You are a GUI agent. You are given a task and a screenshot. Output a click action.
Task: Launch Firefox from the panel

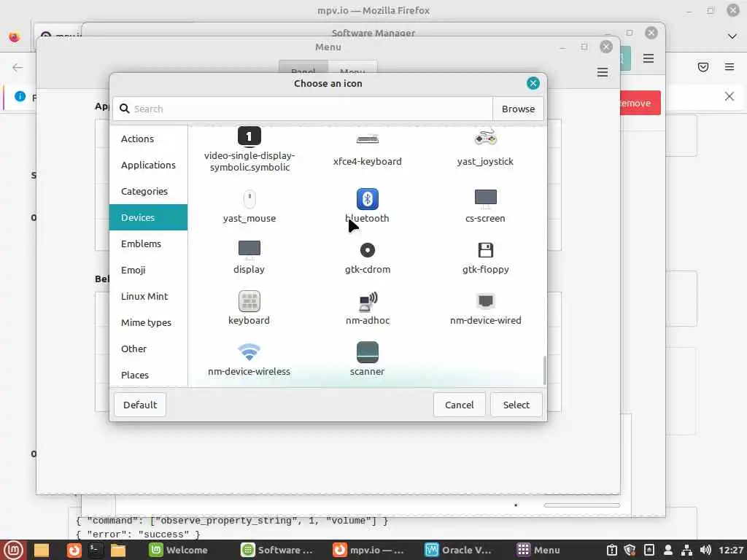coord(74,550)
